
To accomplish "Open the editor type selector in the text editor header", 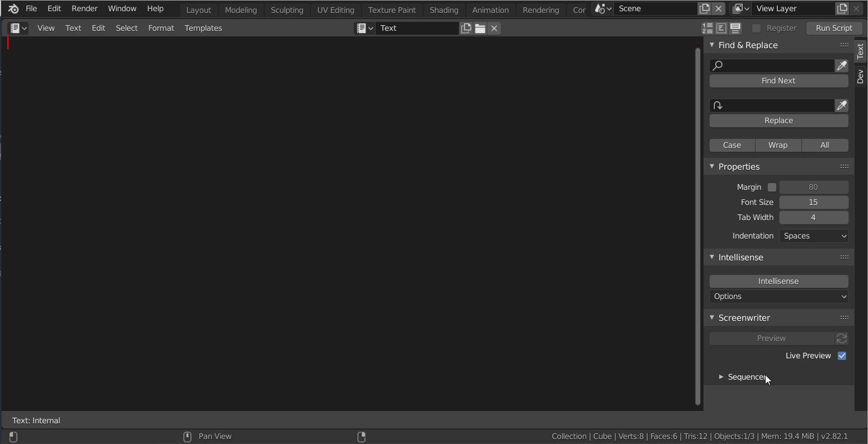I will pos(18,28).
